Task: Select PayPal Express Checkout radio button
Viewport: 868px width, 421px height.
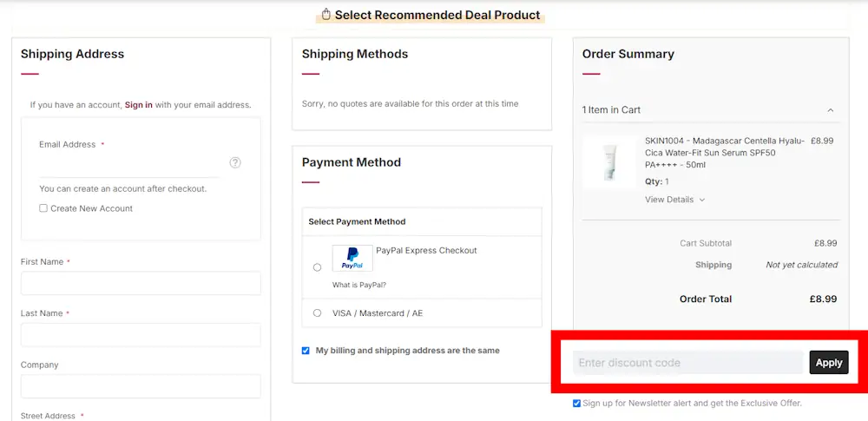Action: click(317, 267)
